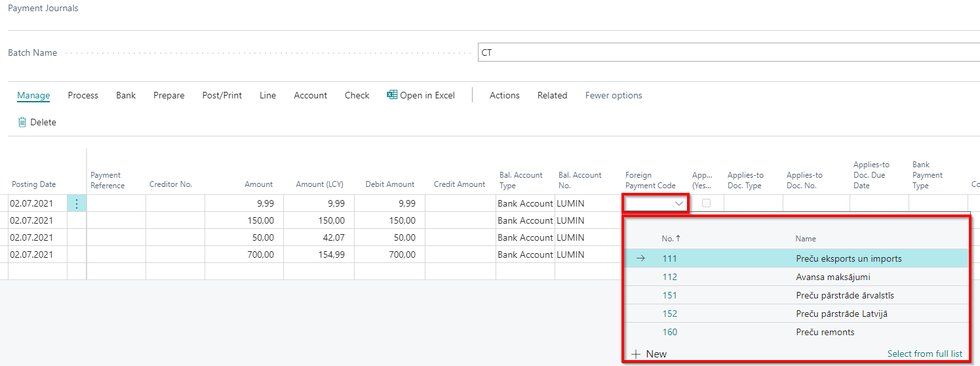This screenshot has width=980, height=366.
Task: Click the arrow indicator on row 111
Action: pyautogui.click(x=640, y=258)
